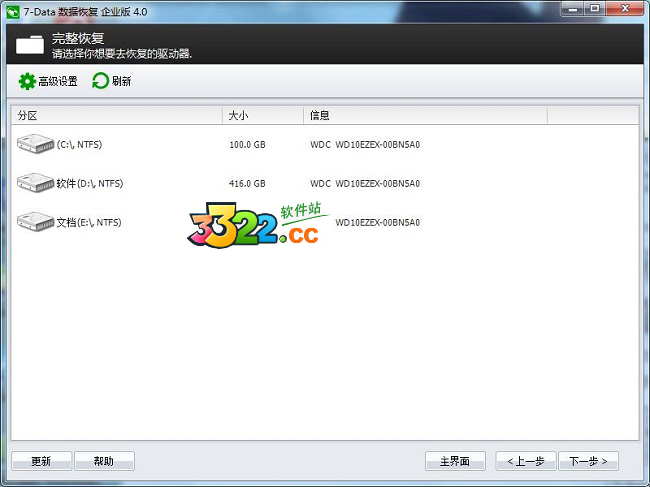Click the green refresh arrow icon
This screenshot has width=650, height=487.
100,81
